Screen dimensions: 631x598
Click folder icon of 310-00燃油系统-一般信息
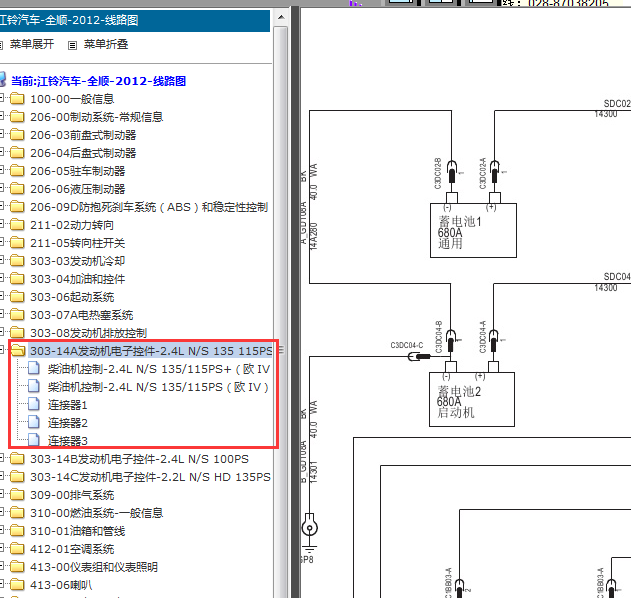(17, 512)
